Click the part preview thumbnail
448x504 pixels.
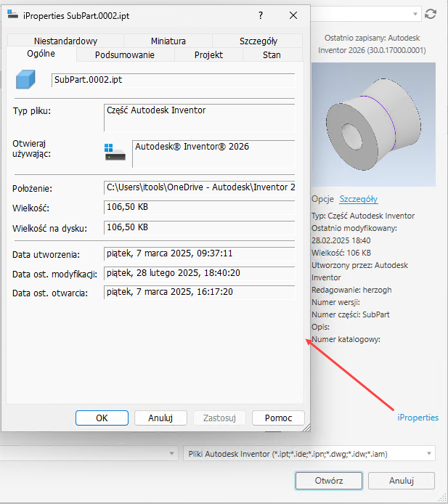[373, 125]
